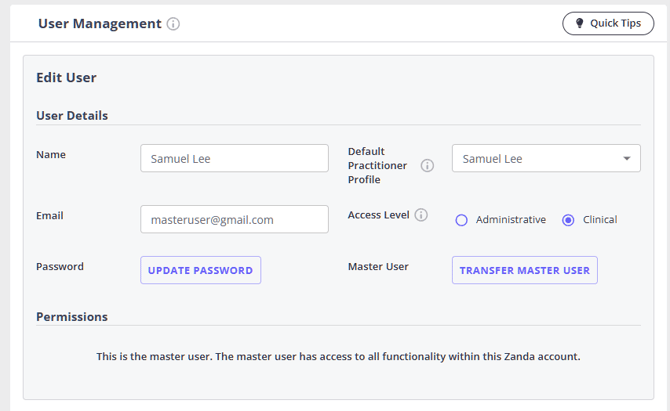Image resolution: width=670 pixels, height=411 pixels.
Task: Click the Password field label
Action: point(60,267)
